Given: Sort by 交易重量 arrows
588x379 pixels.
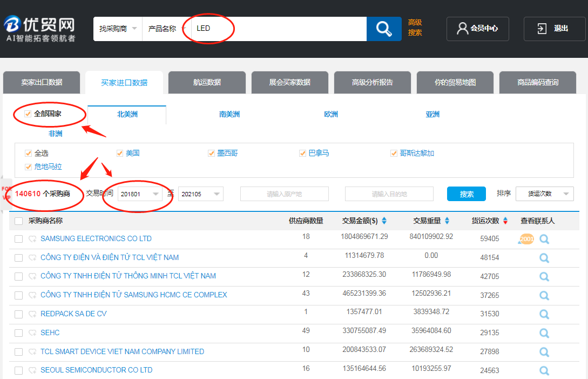Looking at the screenshot, I should [447, 221].
